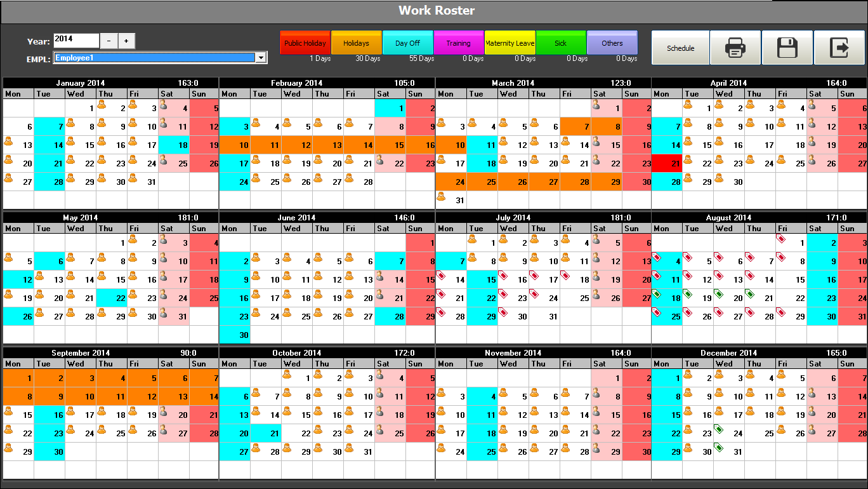Select the red April 21 public holiday cell
The height and width of the screenshot is (489, 868).
[x=667, y=163]
